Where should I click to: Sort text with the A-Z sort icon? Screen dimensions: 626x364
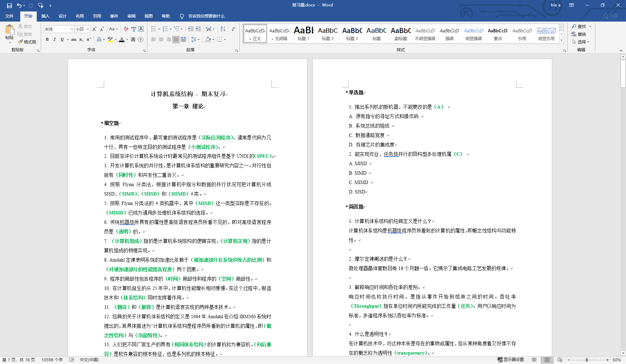click(x=223, y=29)
